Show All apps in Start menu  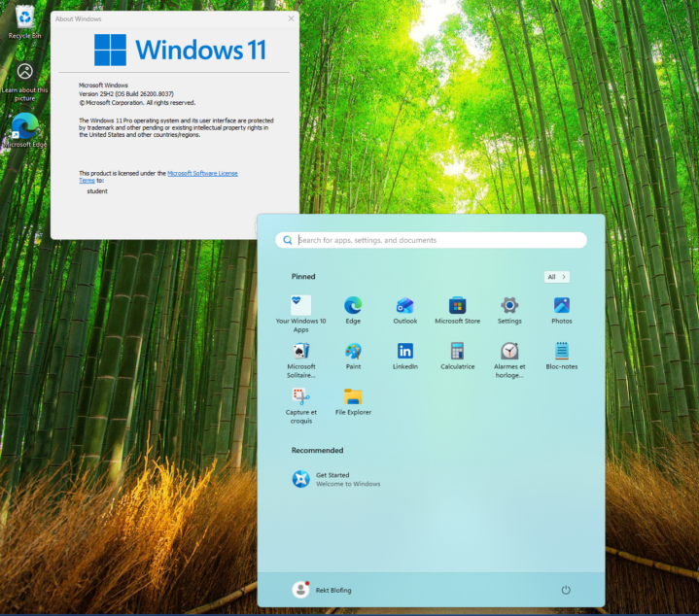(x=556, y=277)
